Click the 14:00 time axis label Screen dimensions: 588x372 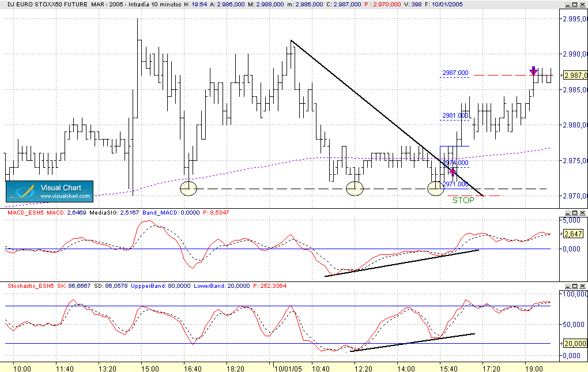pos(406,369)
